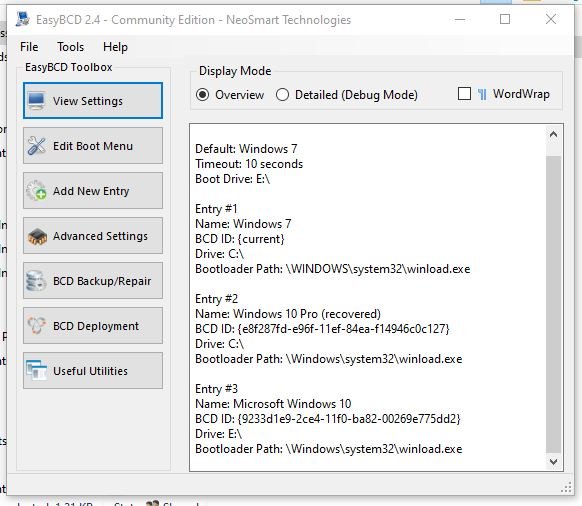Click the \WINDOWS\system32\winload.exe bootloader path

click(x=378, y=269)
